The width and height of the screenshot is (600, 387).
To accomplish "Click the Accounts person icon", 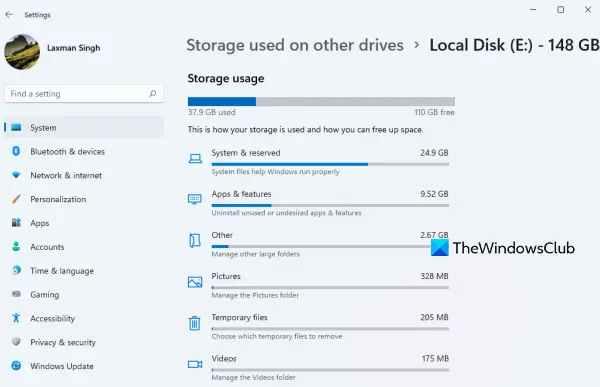I will 16,247.
